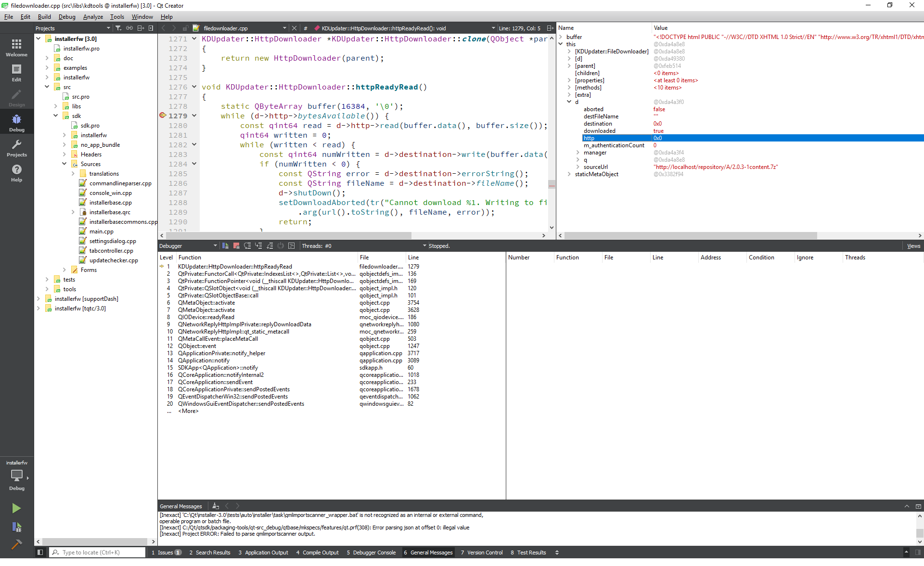The height and width of the screenshot is (566, 924).
Task: Open the Analyze menu
Action: pos(93,17)
